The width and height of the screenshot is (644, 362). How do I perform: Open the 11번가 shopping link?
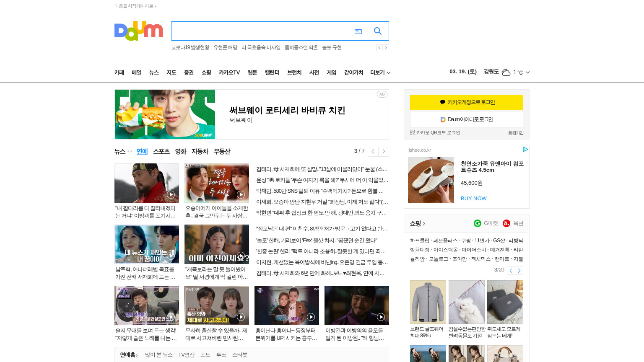coord(482,241)
